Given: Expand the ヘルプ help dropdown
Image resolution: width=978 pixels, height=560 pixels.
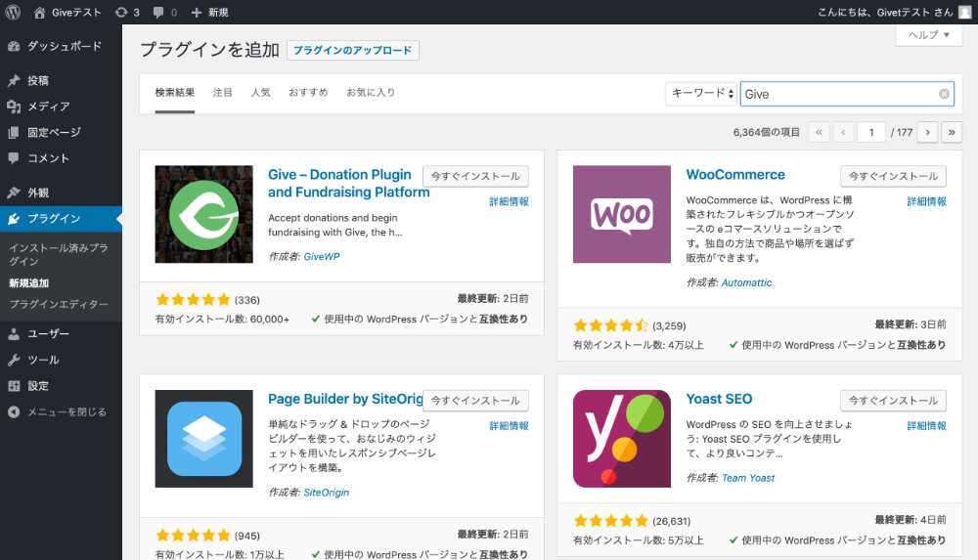Looking at the screenshot, I should pos(929,35).
